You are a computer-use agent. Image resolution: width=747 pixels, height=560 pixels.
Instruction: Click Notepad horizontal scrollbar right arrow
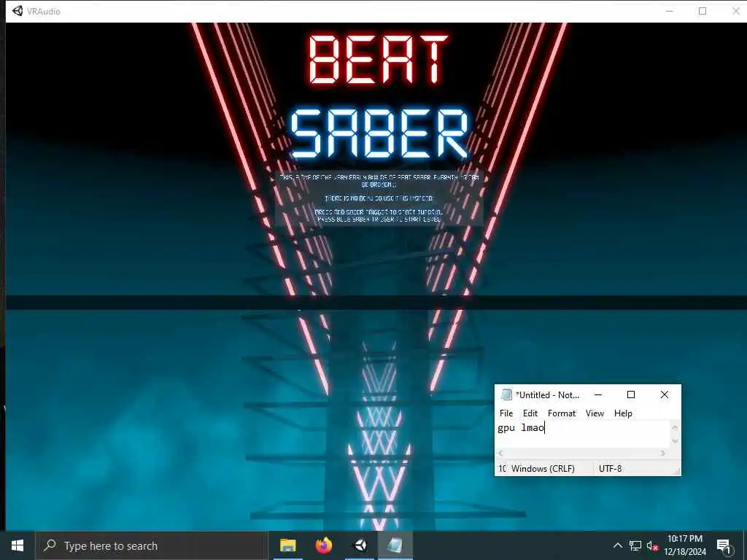coord(663,454)
